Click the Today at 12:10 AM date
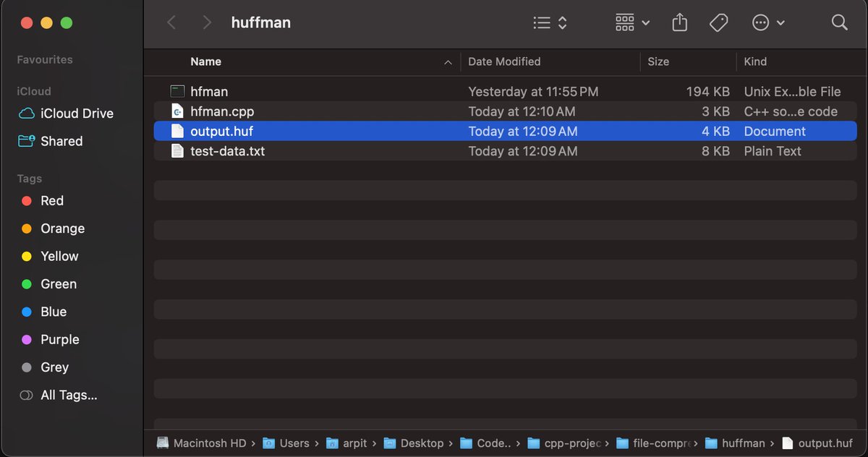Image resolution: width=868 pixels, height=457 pixels. point(522,111)
